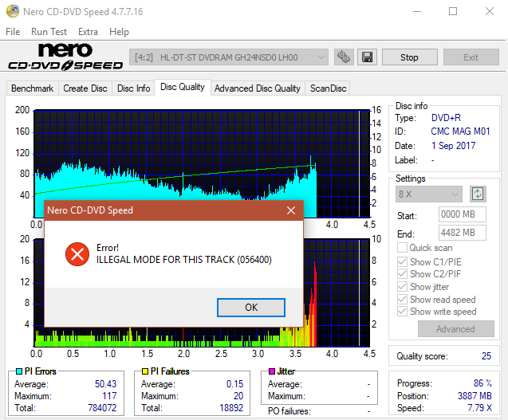Click the PI Failures maximum 20
Image resolution: width=508 pixels, height=420 pixels.
point(238,396)
